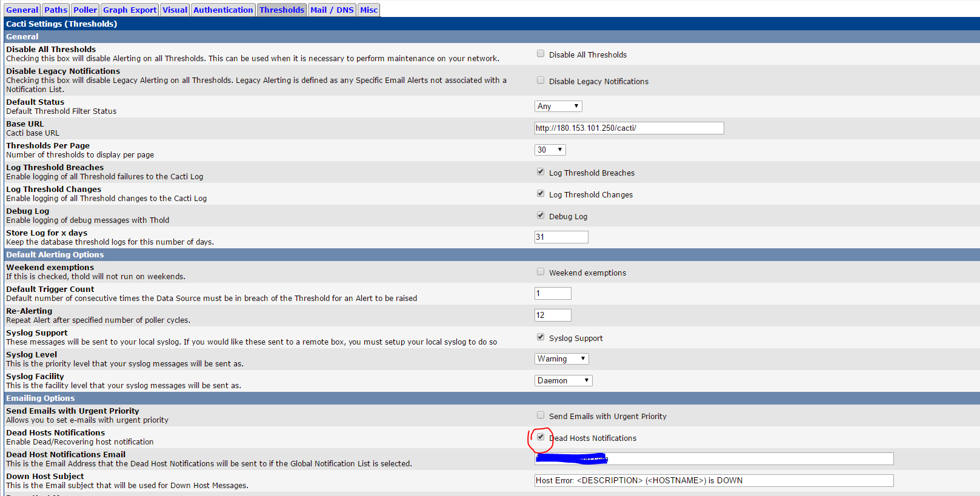This screenshot has height=496, width=980.
Task: Click the Base URL input field
Action: coord(628,128)
